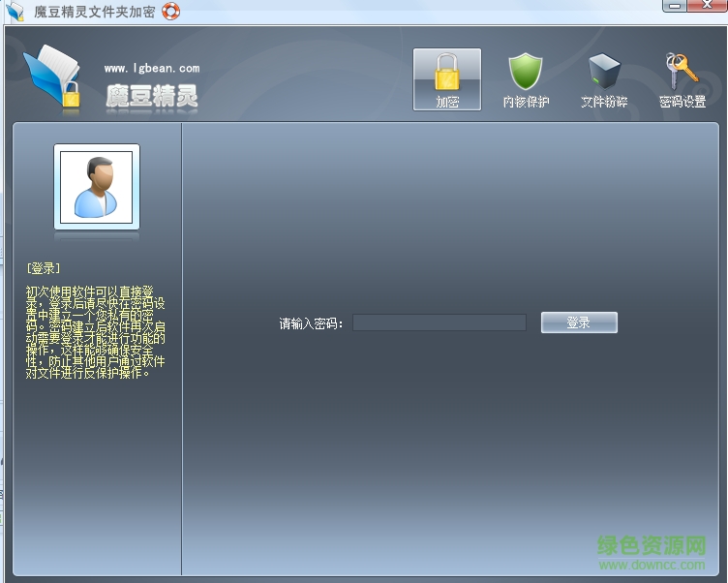Focus the 请输入密码 password field
728x583 pixels.
click(x=440, y=322)
